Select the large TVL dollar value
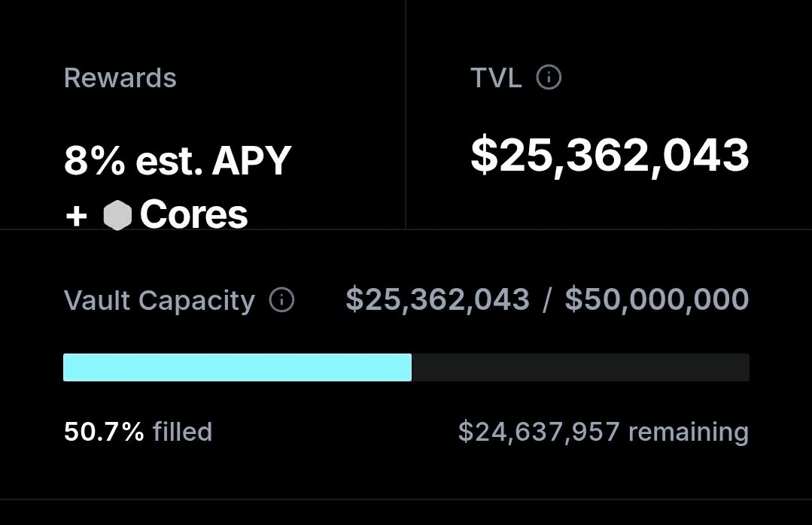 (x=610, y=155)
